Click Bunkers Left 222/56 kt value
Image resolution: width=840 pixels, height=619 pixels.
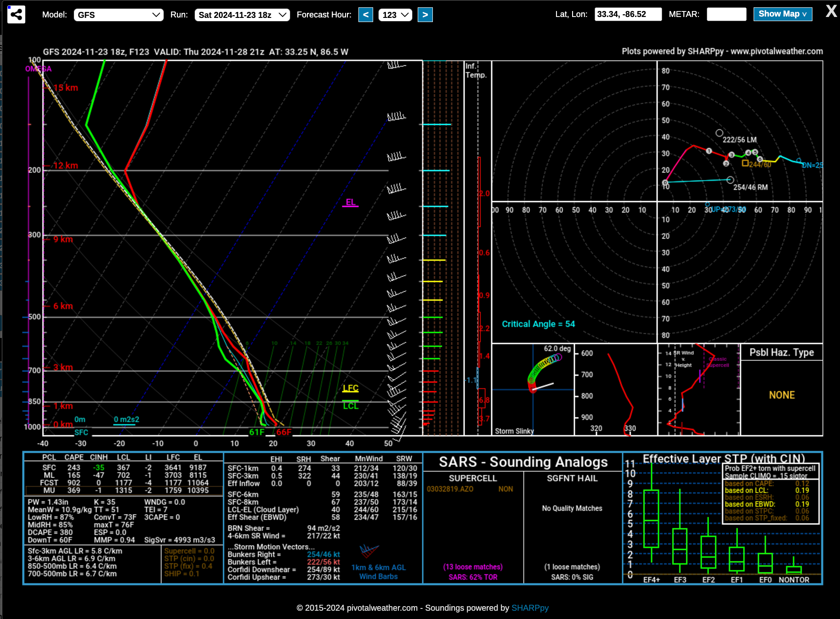pyautogui.click(x=324, y=562)
